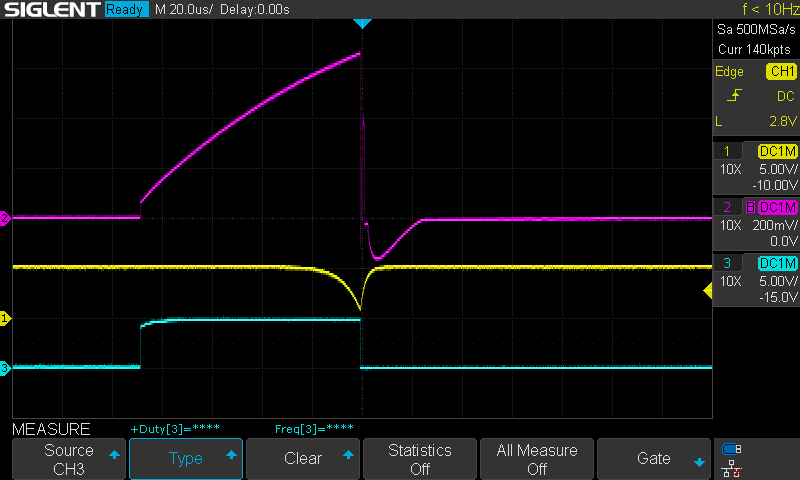This screenshot has width=800, height=480.
Task: Open the Source CH3 selector
Action: [68, 459]
